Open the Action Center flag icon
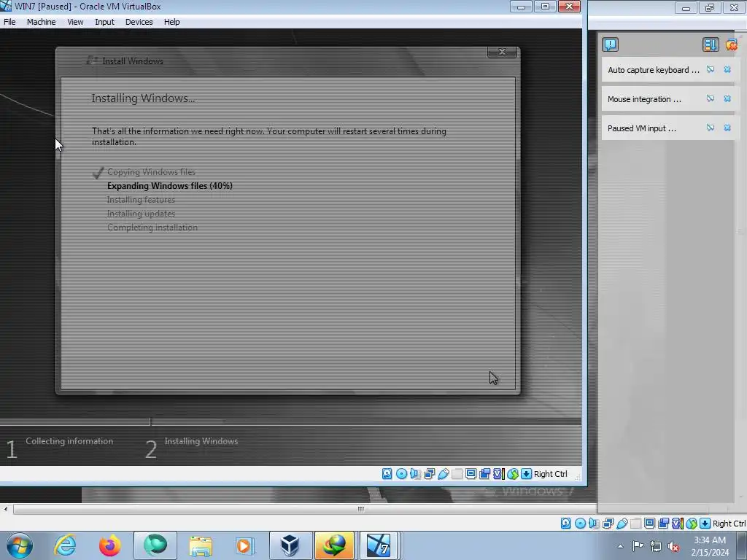Image resolution: width=747 pixels, height=560 pixels. 638,545
